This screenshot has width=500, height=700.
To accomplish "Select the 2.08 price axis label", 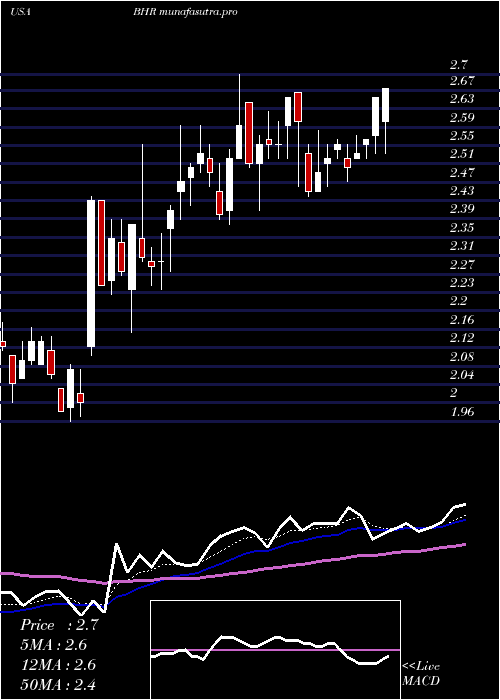I will point(462,356).
